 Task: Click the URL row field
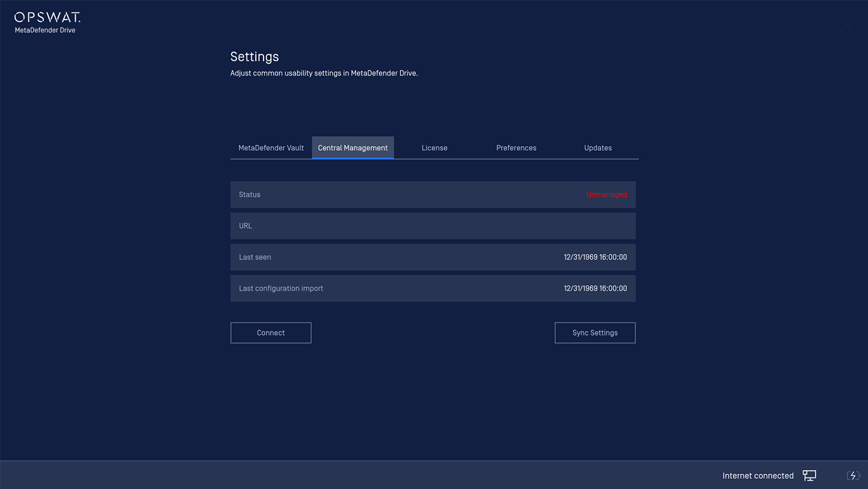click(x=433, y=226)
